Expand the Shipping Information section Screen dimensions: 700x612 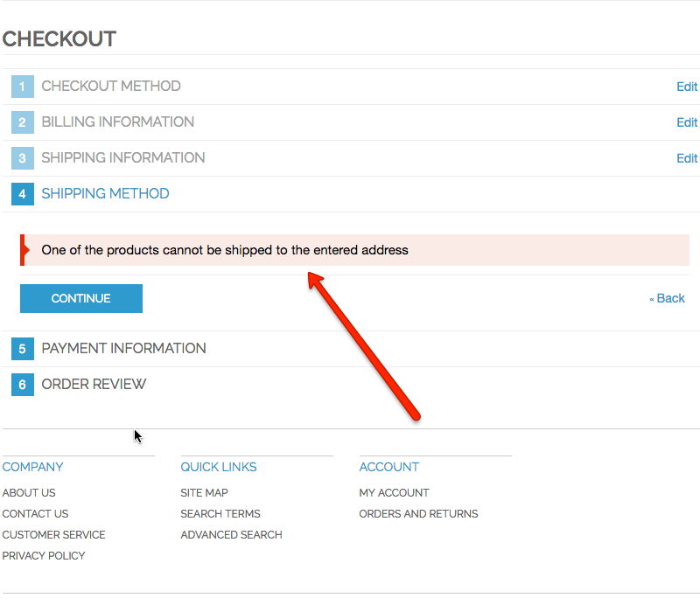coord(123,158)
